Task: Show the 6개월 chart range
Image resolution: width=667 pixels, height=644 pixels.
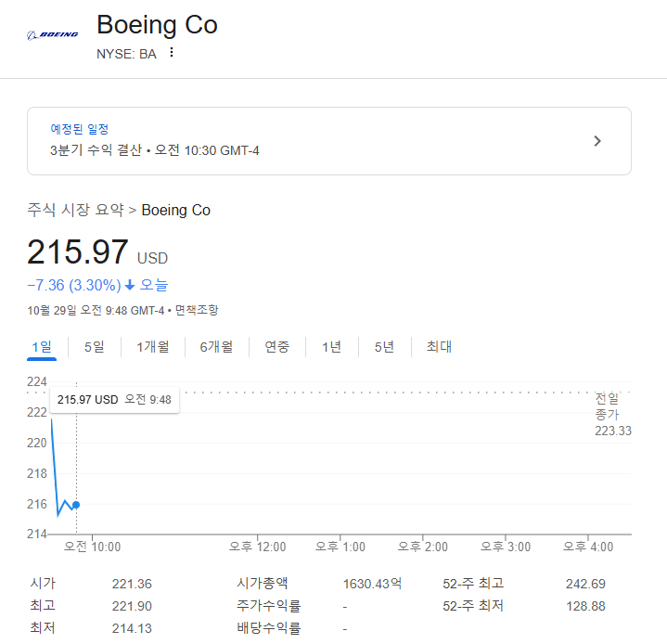Action: [216, 347]
